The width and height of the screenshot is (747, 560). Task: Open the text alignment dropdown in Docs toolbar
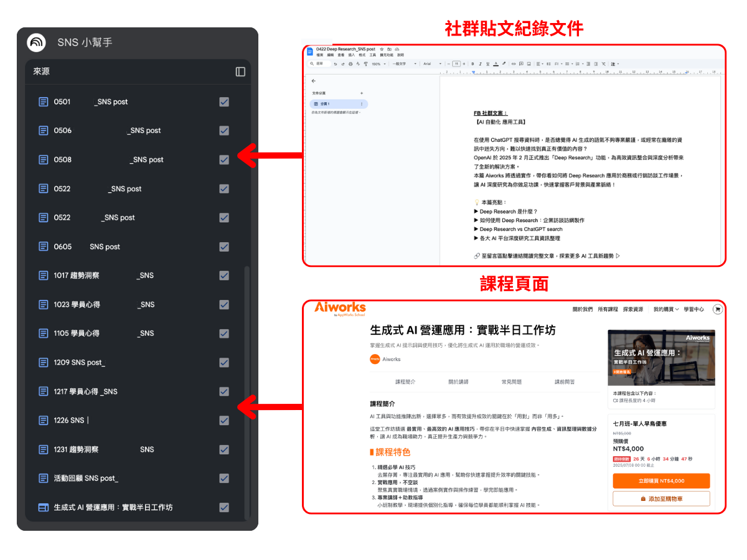pos(540,63)
